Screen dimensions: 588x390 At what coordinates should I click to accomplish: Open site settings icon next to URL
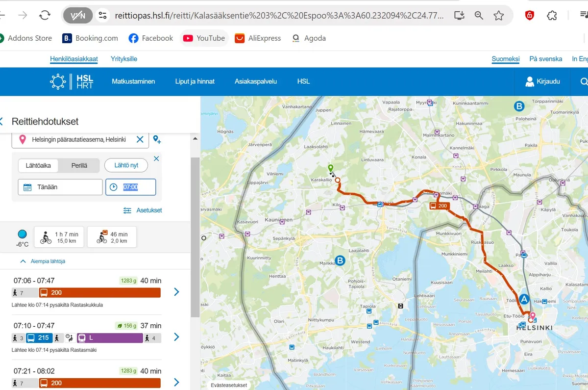point(102,16)
